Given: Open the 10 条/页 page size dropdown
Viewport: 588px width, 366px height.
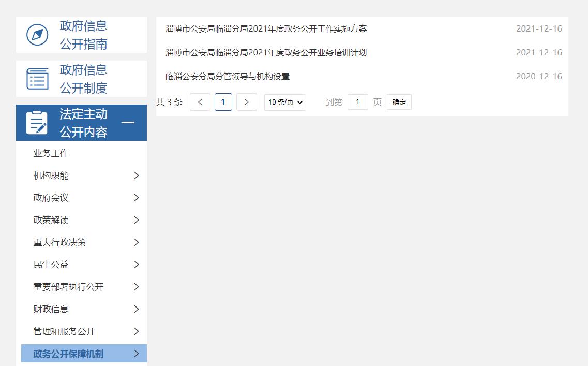Looking at the screenshot, I should click(x=284, y=103).
